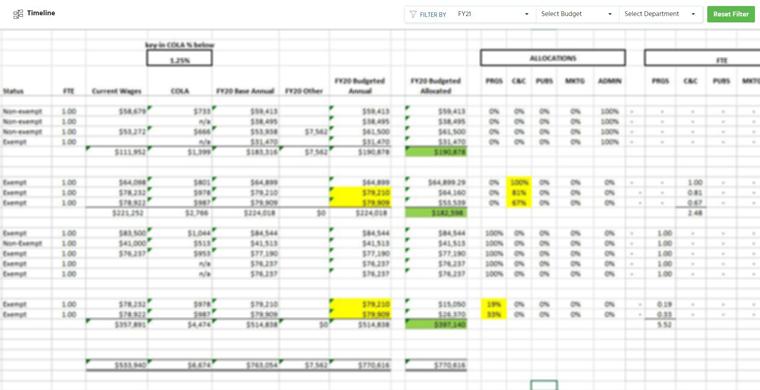This screenshot has width=760, height=390.
Task: Select the 1.25% COLA input box
Action: point(179,58)
